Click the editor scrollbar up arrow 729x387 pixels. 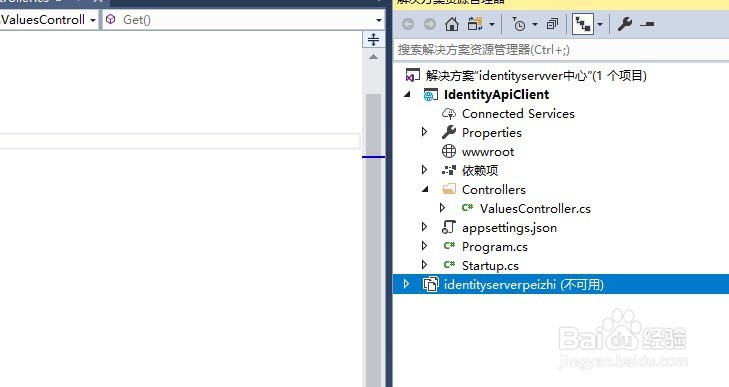(373, 57)
